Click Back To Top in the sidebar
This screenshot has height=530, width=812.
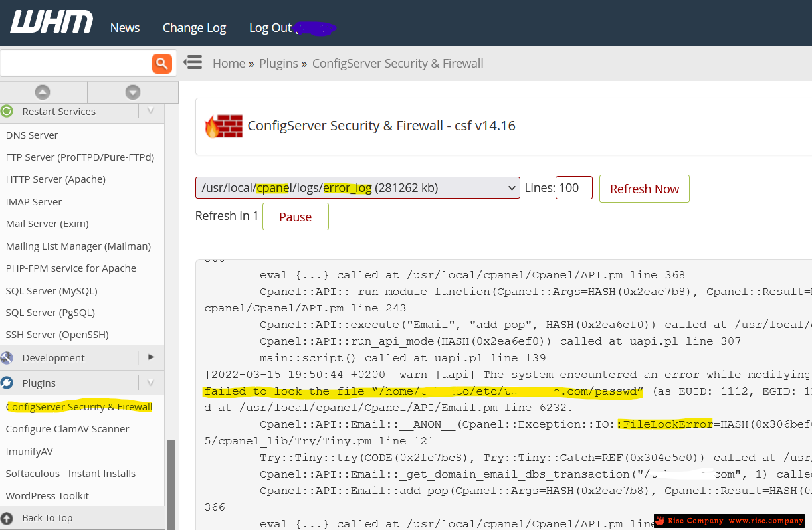47,518
